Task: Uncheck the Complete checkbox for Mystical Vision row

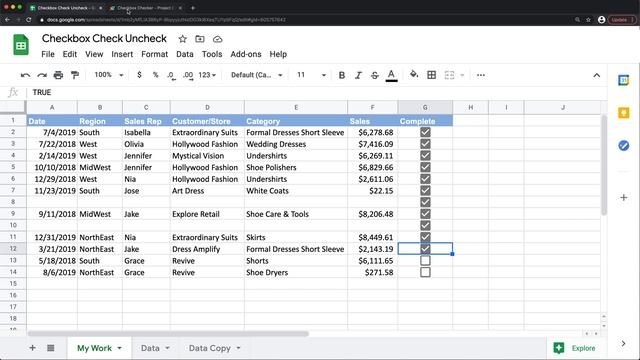Action: click(425, 156)
